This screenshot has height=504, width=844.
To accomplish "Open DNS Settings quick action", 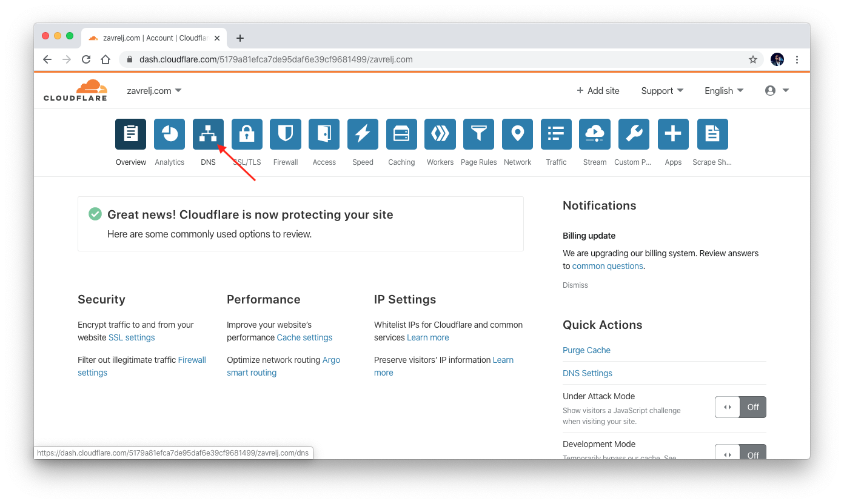I will coord(588,373).
